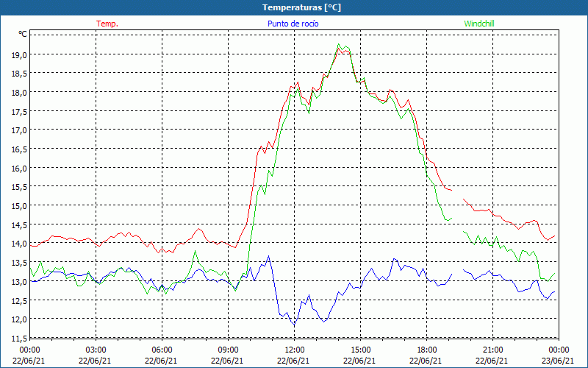Click the '18,5' y-axis value
Image resolution: width=588 pixels, height=368 pixels.
21,74
